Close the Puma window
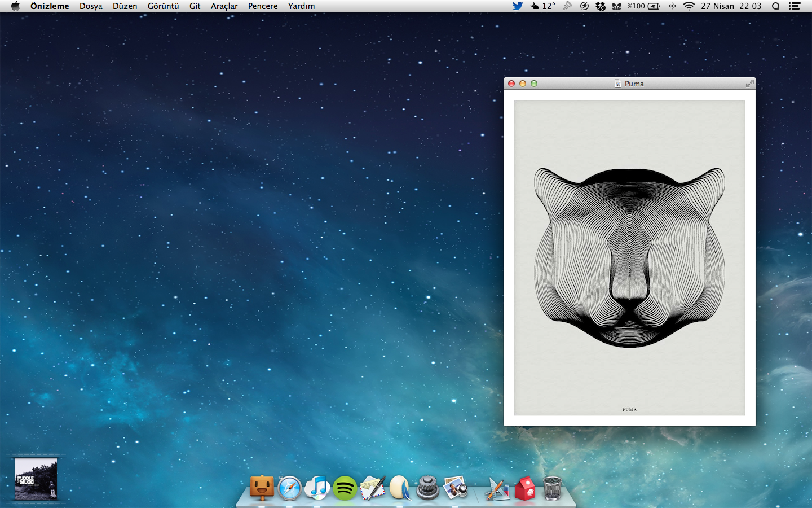This screenshot has height=508, width=812. click(x=511, y=84)
